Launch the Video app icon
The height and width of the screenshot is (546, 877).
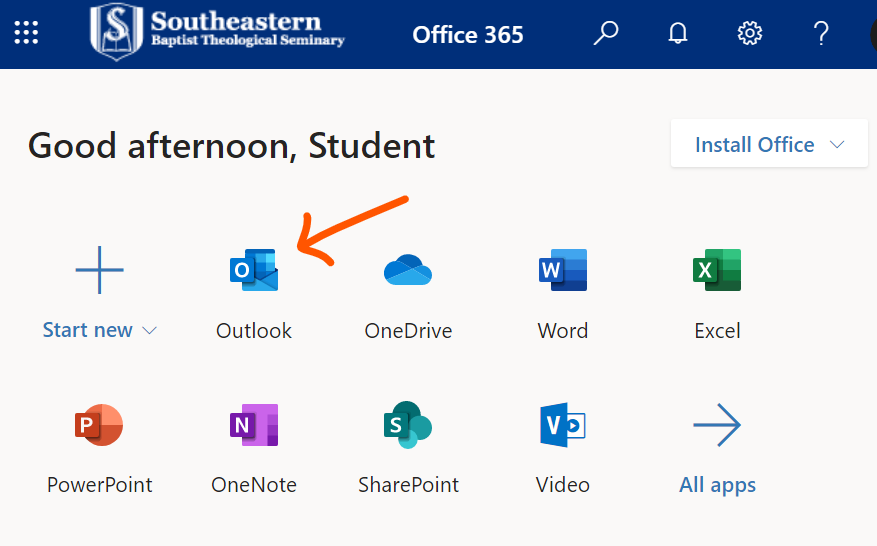tap(563, 425)
